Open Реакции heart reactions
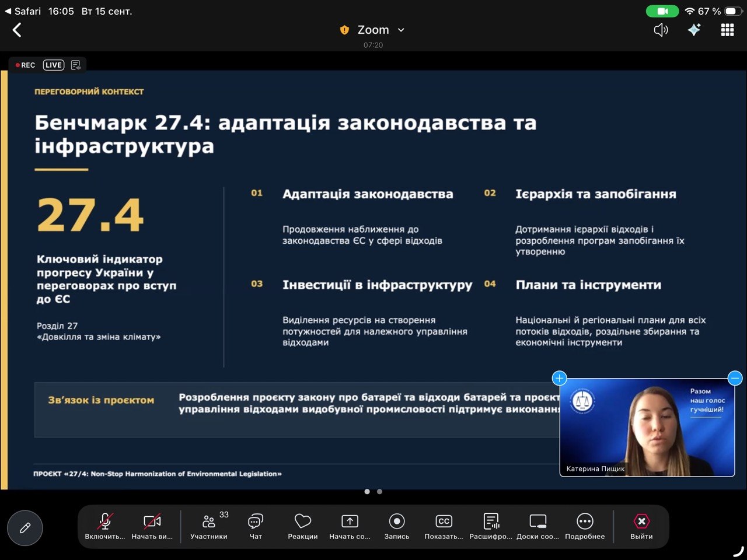This screenshot has width=747, height=560. pos(303,526)
